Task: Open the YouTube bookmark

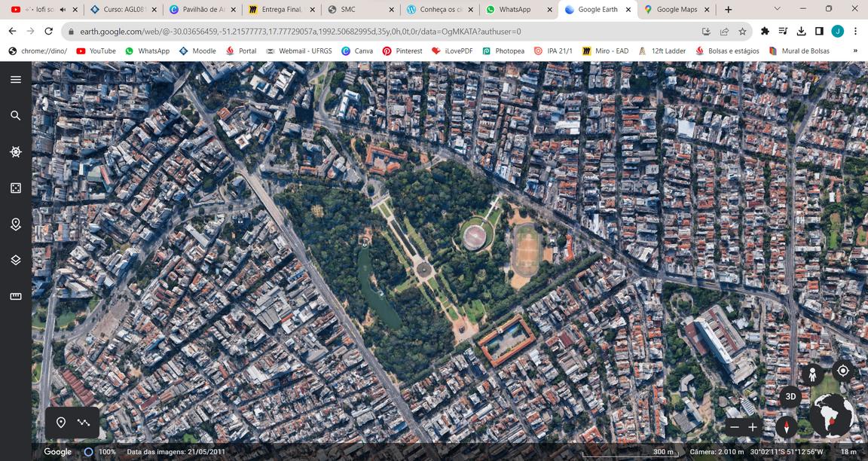Action: [96, 51]
